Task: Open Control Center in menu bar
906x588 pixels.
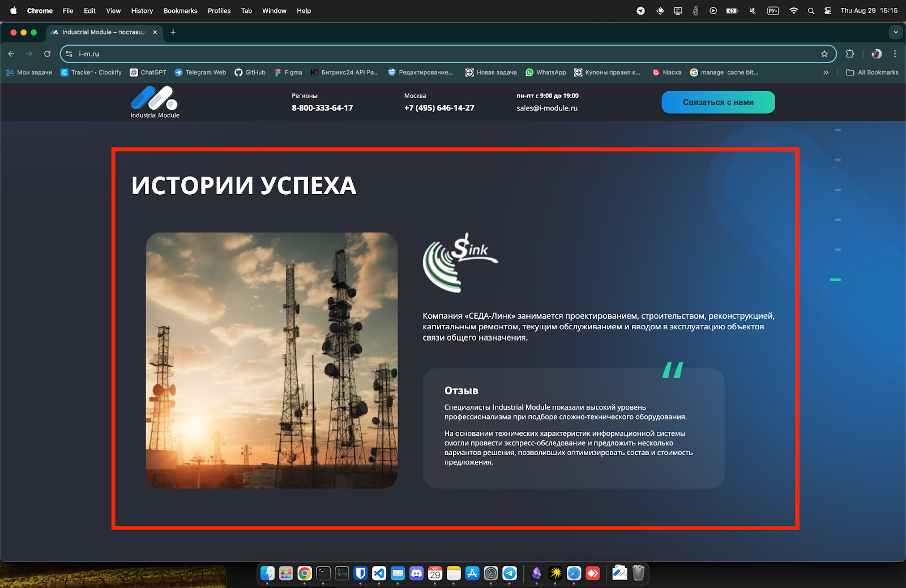Action: (x=828, y=11)
